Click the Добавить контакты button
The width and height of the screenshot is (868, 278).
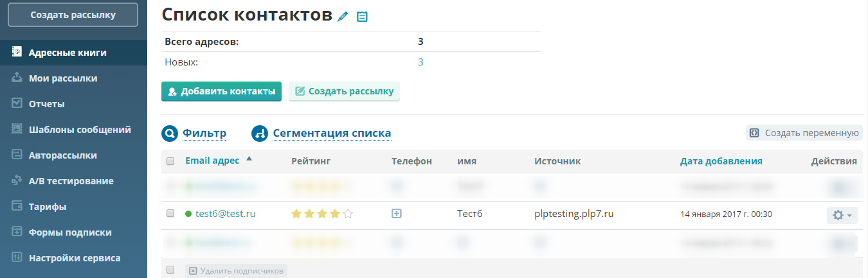pos(221,91)
